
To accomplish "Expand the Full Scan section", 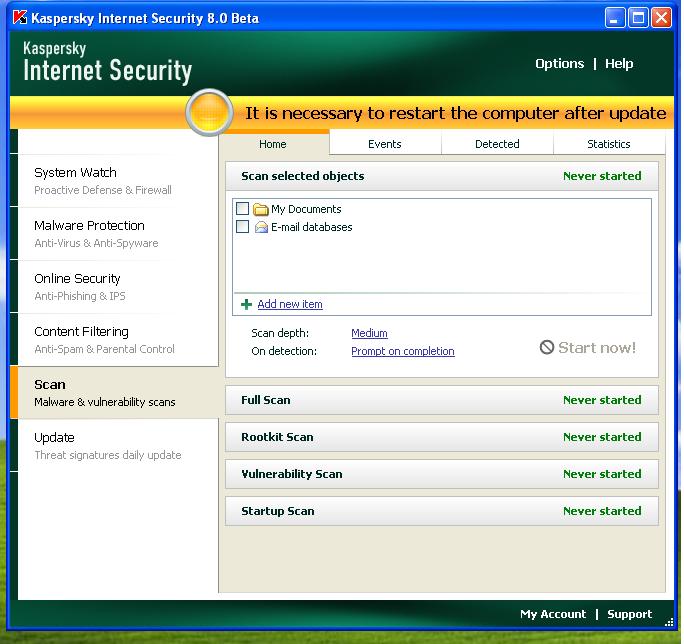I will point(441,400).
